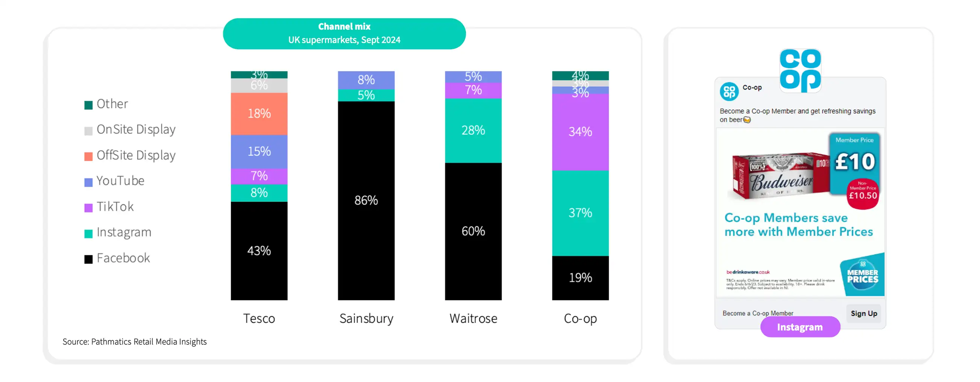Image resolution: width=980 pixels, height=382 pixels.
Task: Click Sainsbury's 86% Facebook bar segment
Action: 366,200
